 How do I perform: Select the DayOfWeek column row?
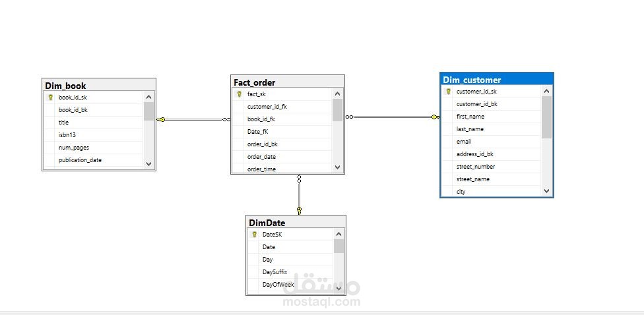point(290,285)
